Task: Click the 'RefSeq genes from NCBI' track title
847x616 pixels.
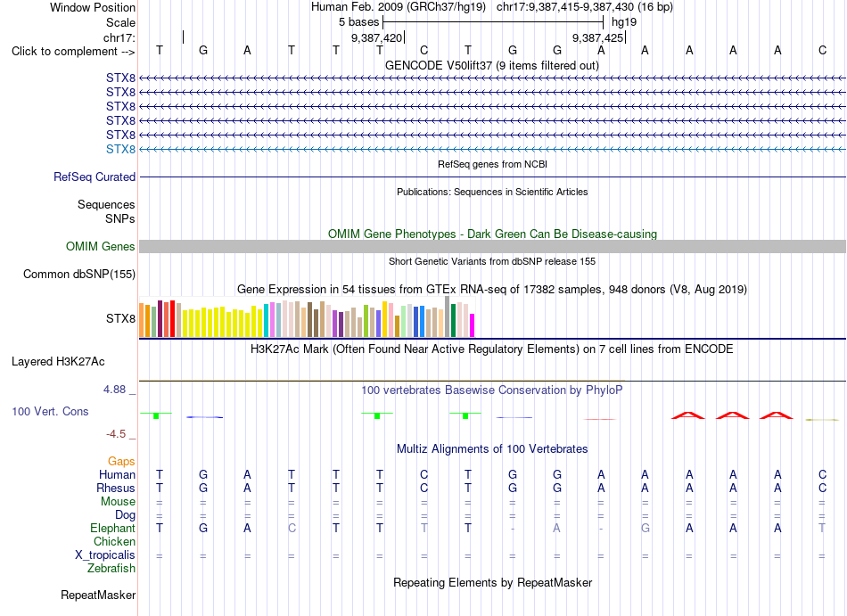Action: point(492,164)
